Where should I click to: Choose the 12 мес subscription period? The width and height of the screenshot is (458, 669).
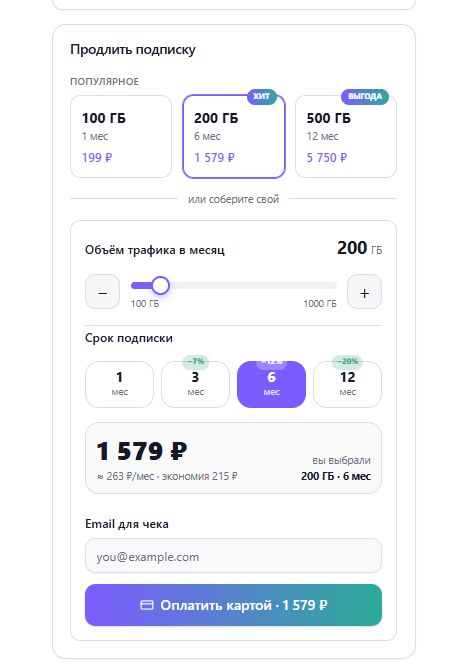347,384
